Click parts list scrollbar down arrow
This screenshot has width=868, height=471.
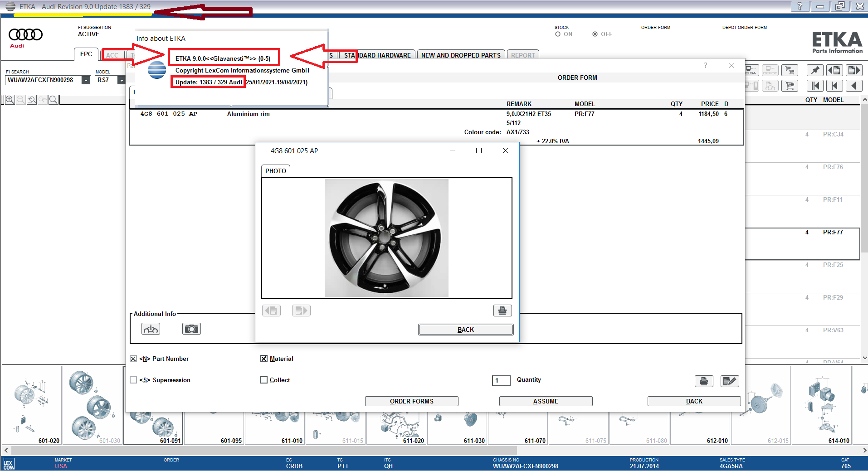click(864, 358)
